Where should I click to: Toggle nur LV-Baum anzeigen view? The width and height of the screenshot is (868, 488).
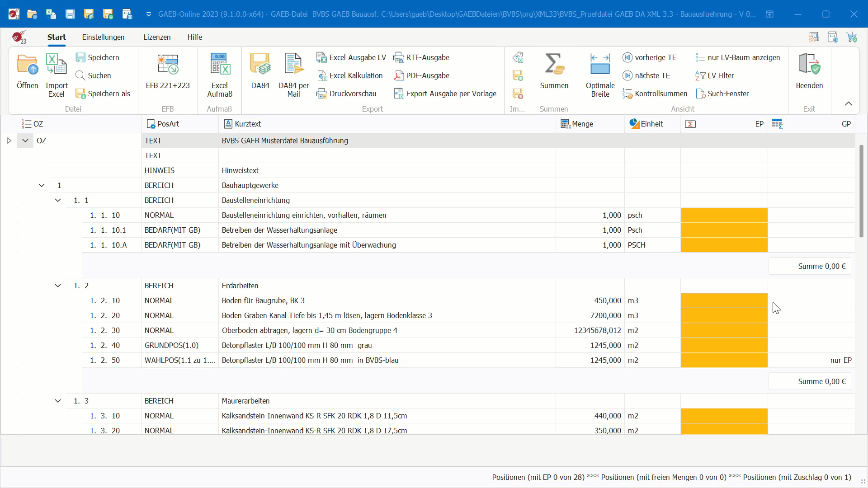click(x=738, y=57)
